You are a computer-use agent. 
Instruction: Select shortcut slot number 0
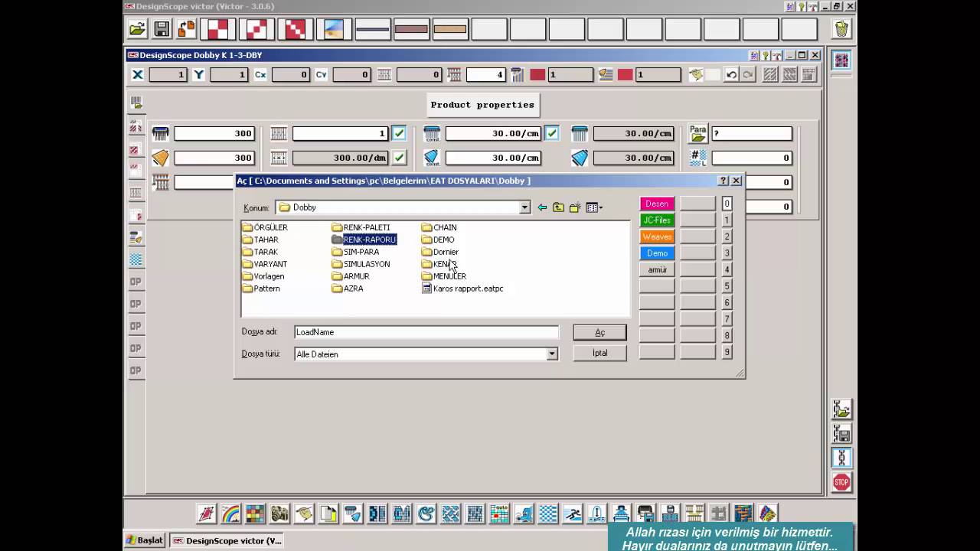[727, 204]
